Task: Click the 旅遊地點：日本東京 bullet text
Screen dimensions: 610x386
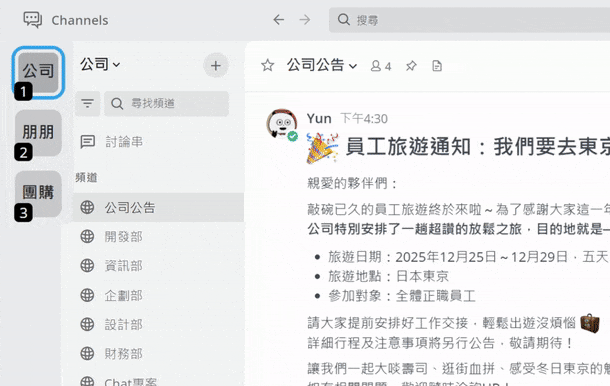Action: tap(388, 276)
